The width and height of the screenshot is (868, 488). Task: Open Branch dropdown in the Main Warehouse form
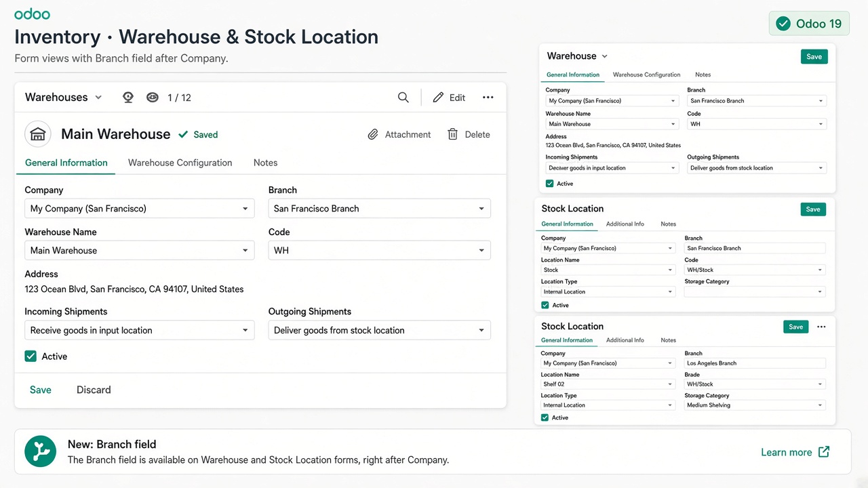pyautogui.click(x=380, y=209)
